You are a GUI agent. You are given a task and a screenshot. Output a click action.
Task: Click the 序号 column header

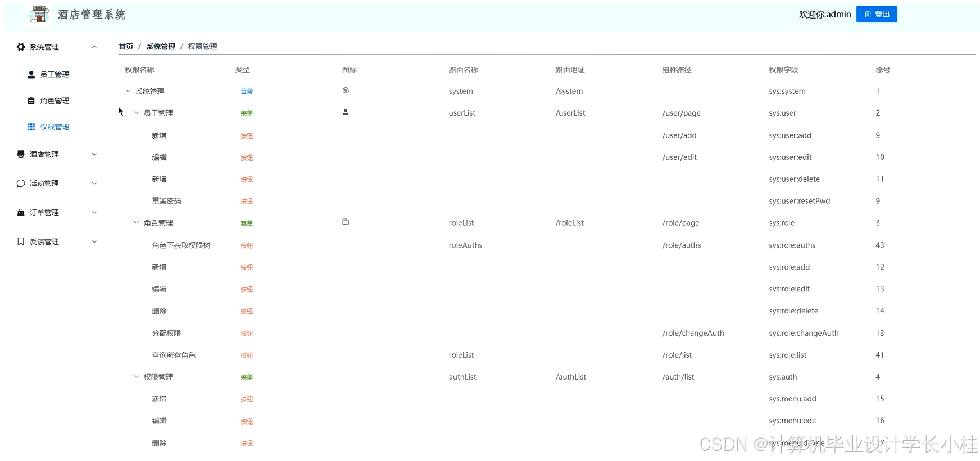point(883,70)
